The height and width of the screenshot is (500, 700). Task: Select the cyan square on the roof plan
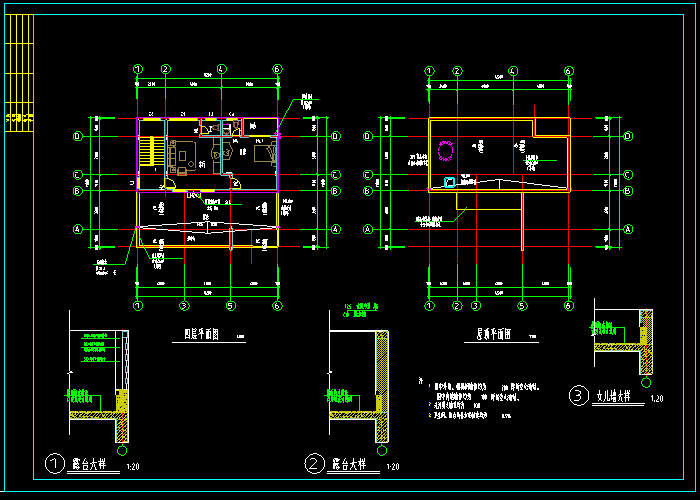pyautogui.click(x=450, y=182)
